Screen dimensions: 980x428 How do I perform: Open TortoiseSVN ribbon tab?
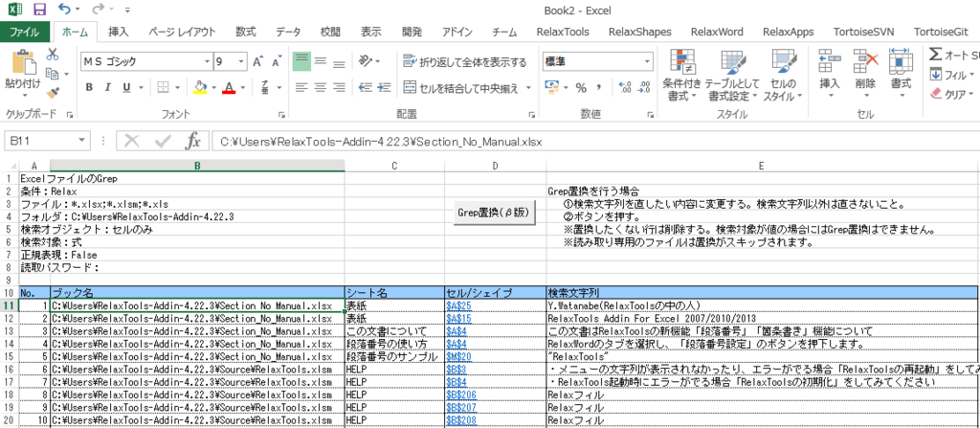pos(864,32)
